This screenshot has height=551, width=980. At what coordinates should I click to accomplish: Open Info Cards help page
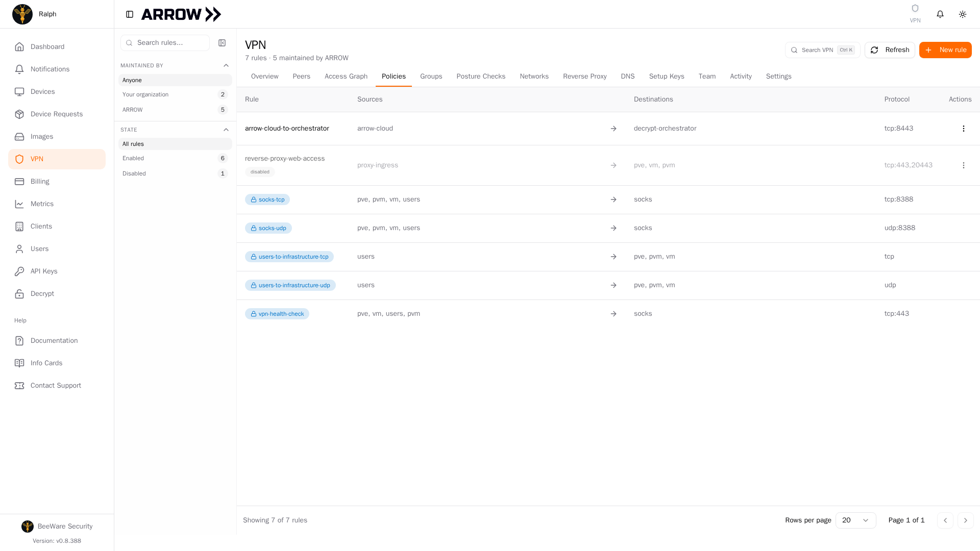point(57,363)
